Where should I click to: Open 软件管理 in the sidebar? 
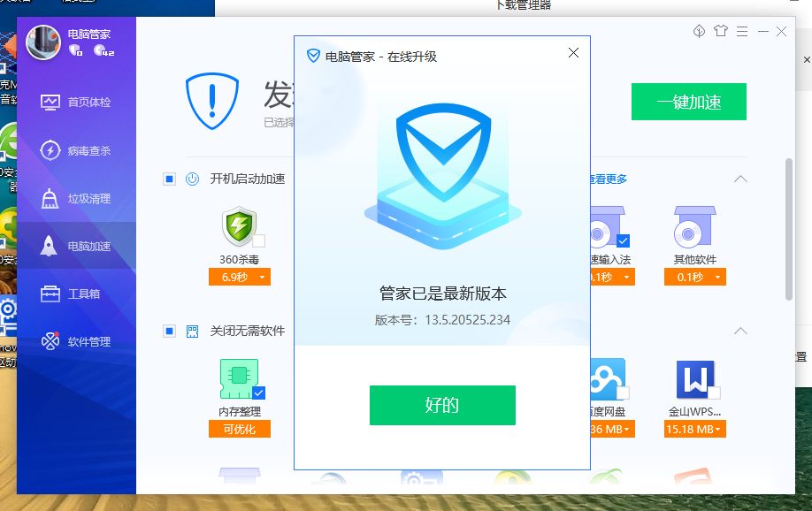pyautogui.click(x=77, y=342)
